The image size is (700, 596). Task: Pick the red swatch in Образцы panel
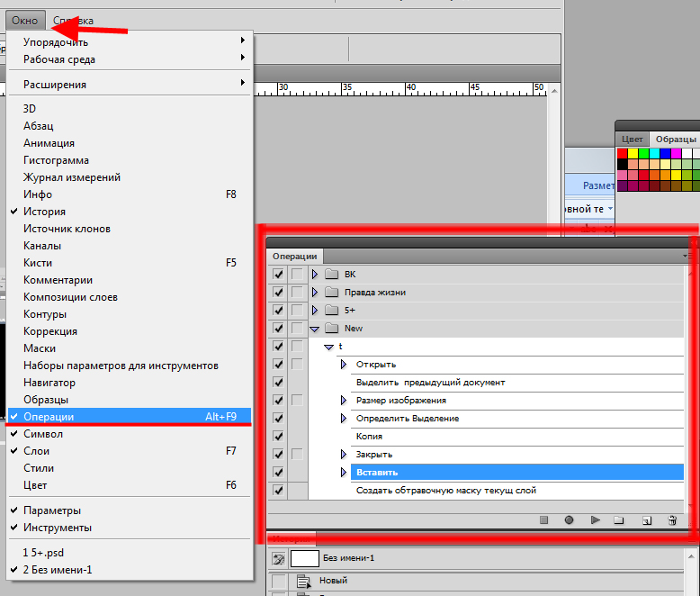[x=623, y=153]
